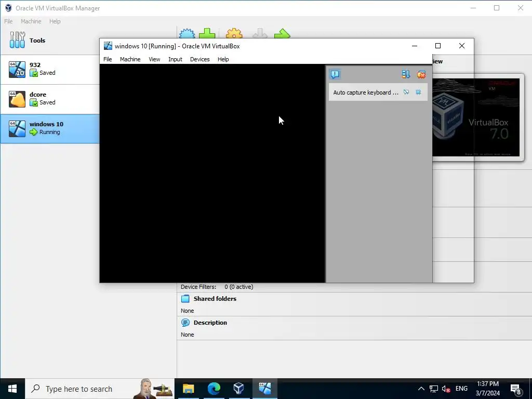Click the network tray icon

tap(434, 389)
